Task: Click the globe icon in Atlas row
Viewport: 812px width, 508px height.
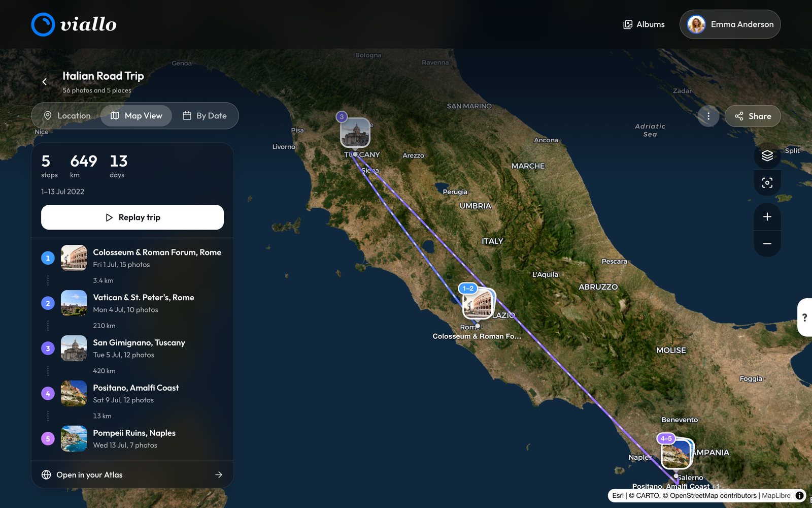Action: (x=46, y=474)
